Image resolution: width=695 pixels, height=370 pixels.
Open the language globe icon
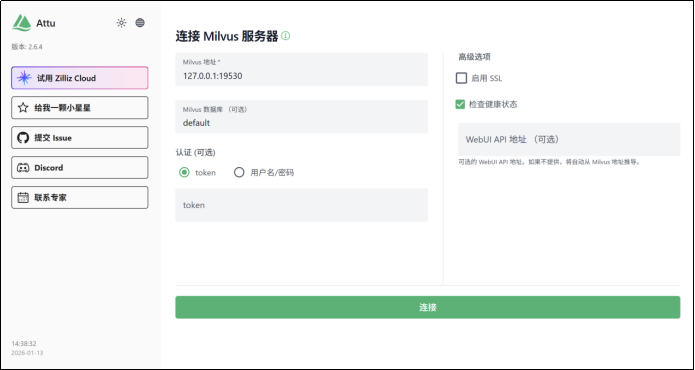coord(140,23)
